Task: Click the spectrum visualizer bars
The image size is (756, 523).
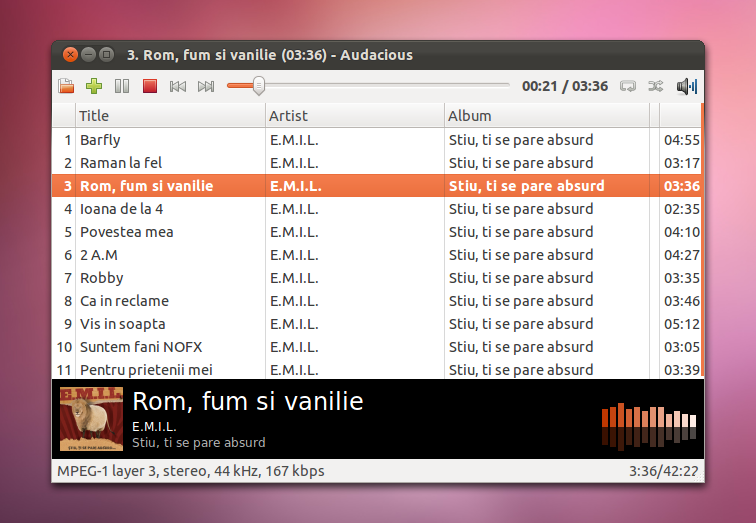Action: click(649, 426)
